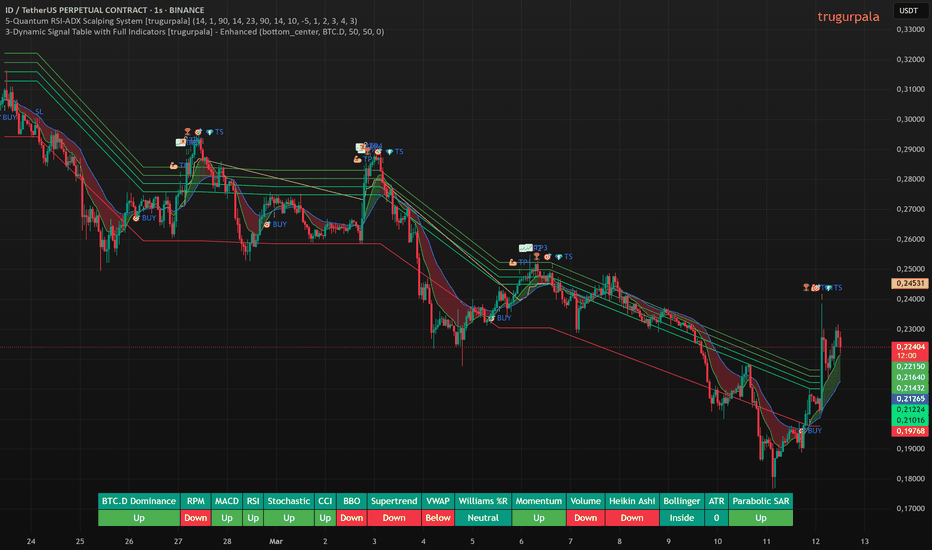Viewport: 932px width, 550px height.
Task: Click the BBO table header
Action: tap(352, 501)
